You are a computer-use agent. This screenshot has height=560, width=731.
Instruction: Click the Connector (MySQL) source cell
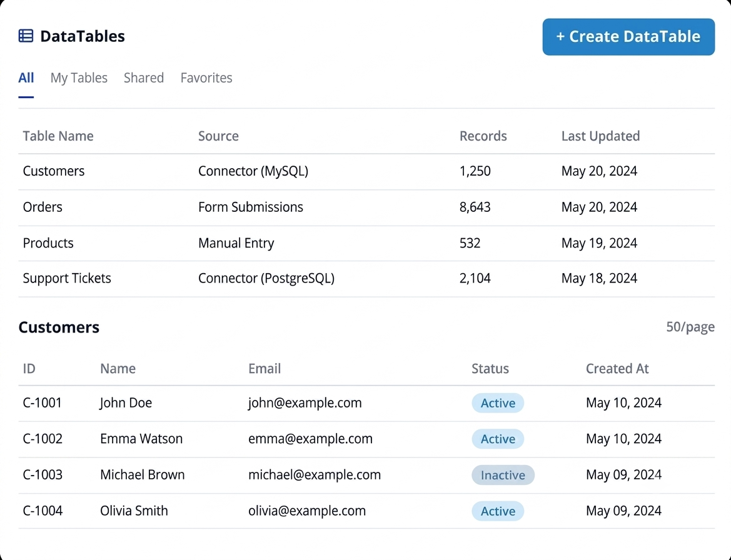pos(253,171)
